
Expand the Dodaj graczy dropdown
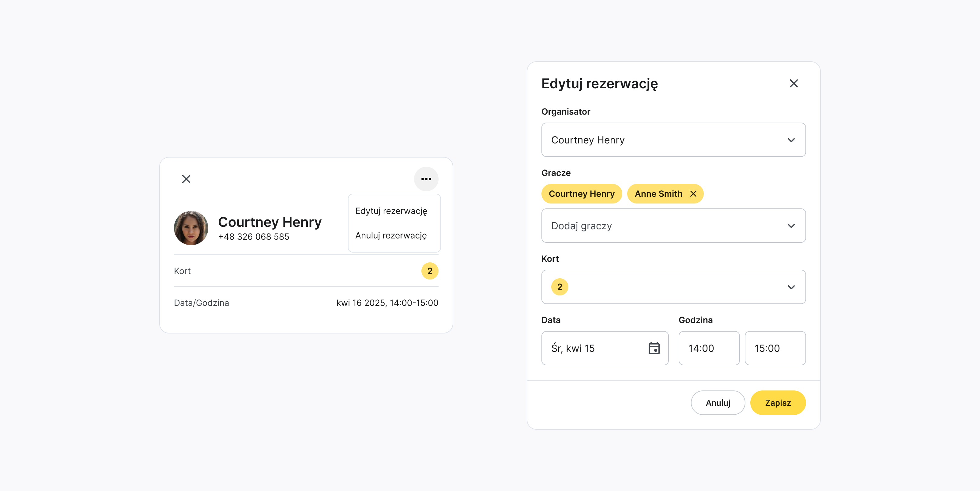tap(673, 226)
